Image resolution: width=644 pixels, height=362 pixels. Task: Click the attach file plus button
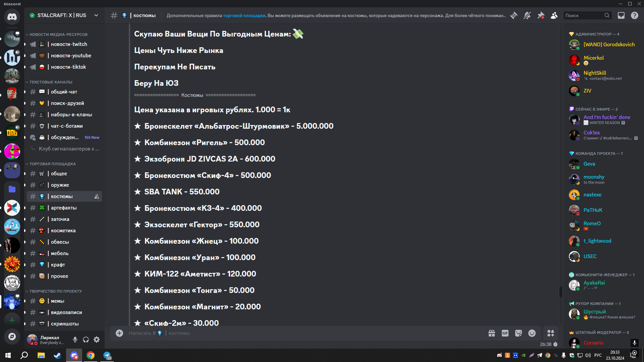[119, 333]
